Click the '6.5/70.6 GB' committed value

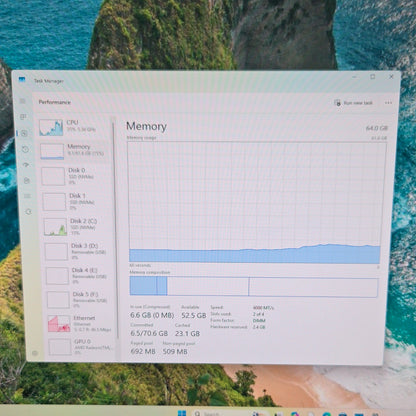tap(149, 333)
